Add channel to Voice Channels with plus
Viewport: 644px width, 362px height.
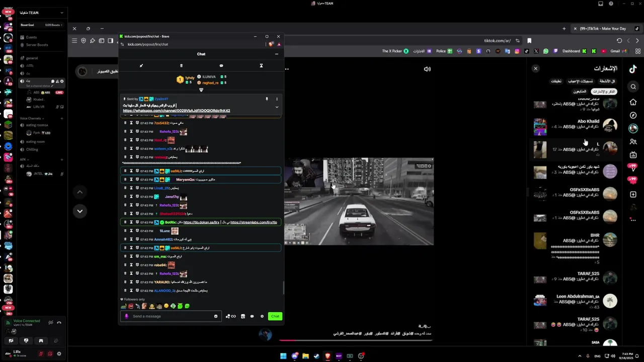tap(62, 118)
